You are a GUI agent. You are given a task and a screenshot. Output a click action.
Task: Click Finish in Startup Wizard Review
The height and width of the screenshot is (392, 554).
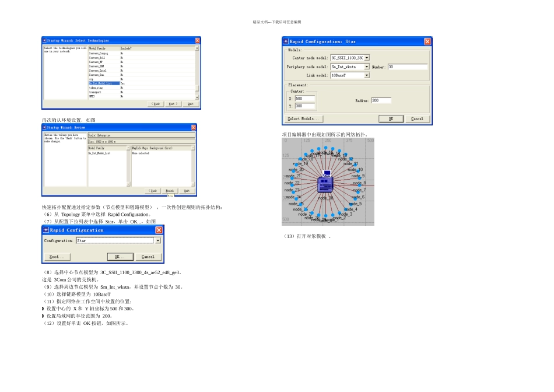click(170, 191)
